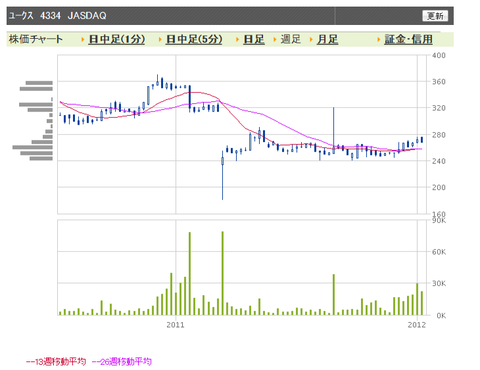
Task: Click the 320 price axis label
Action: click(439, 108)
